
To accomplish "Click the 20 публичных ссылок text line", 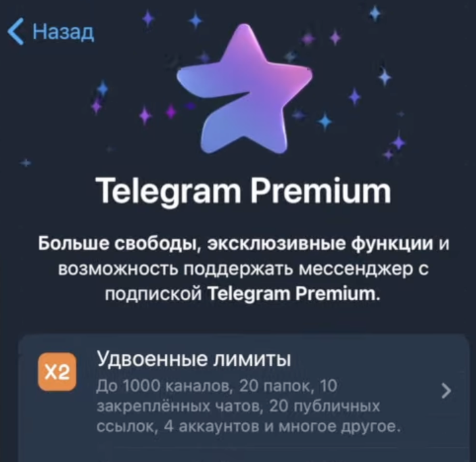I will 238,407.
